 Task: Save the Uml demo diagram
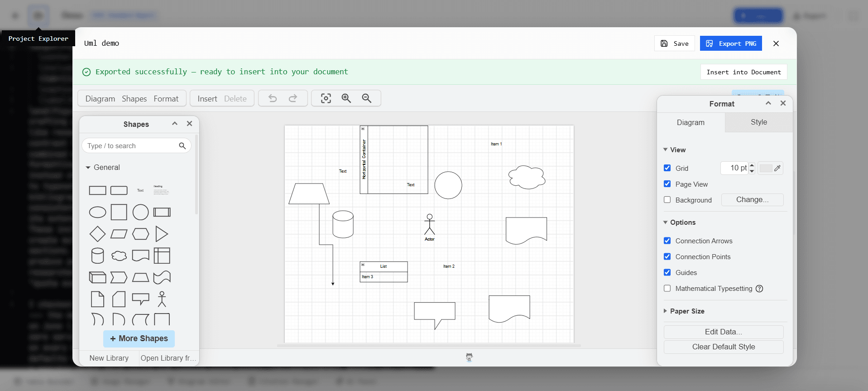pos(675,43)
